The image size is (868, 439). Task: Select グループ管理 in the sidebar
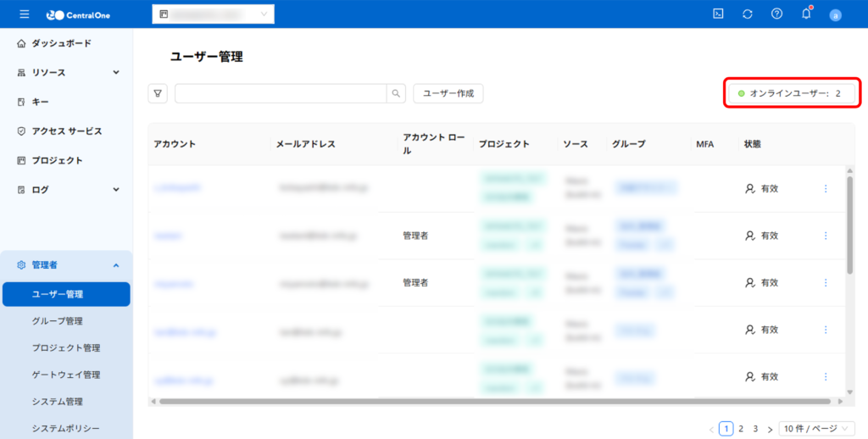[57, 321]
